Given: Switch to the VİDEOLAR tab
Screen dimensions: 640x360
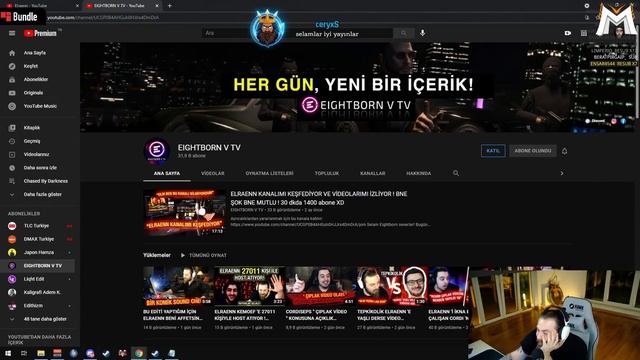Looking at the screenshot, I should point(212,173).
